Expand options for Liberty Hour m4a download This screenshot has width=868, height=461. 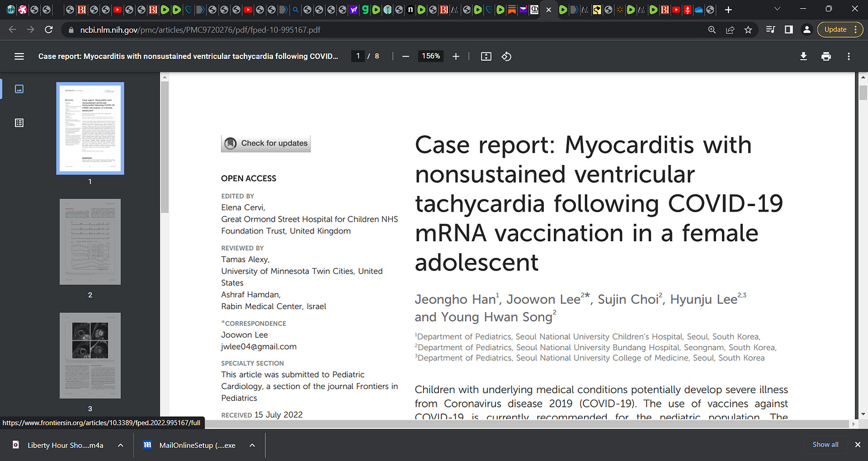point(120,445)
